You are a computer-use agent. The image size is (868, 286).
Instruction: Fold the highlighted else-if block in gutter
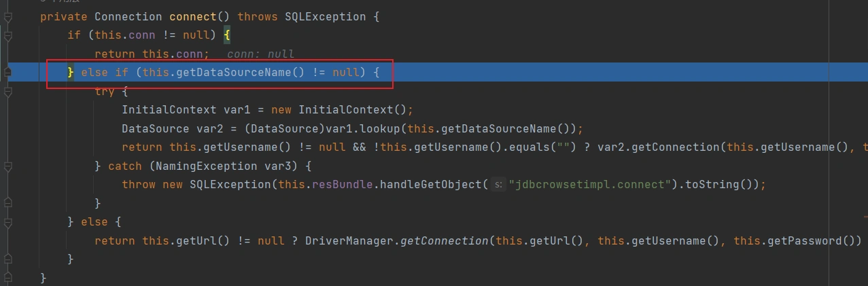(7, 72)
